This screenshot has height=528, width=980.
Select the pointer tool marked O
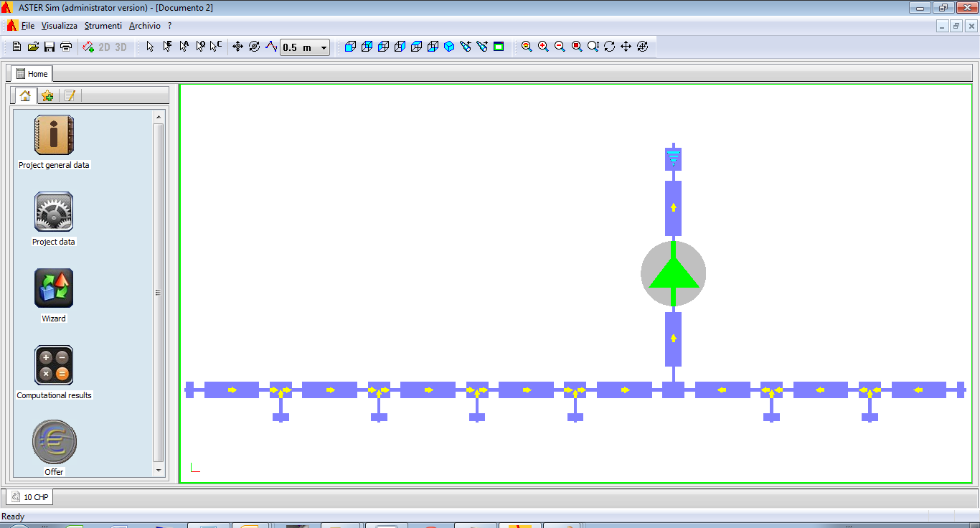pyautogui.click(x=200, y=47)
